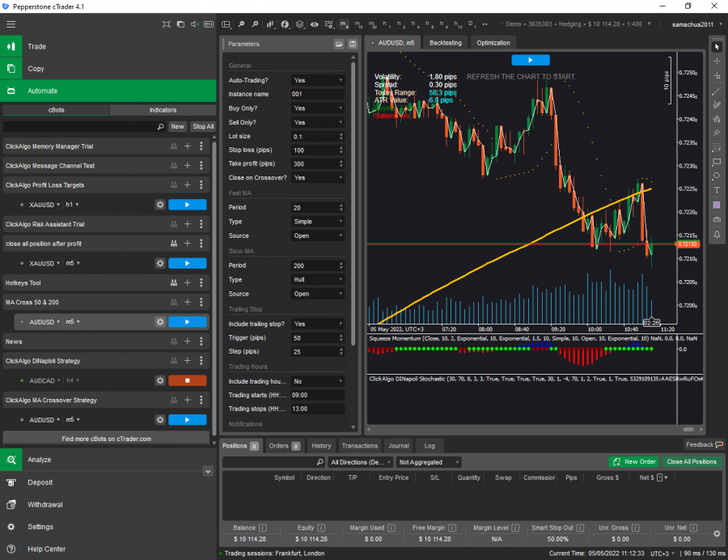Open Include trading hours dropdown

pos(318,381)
